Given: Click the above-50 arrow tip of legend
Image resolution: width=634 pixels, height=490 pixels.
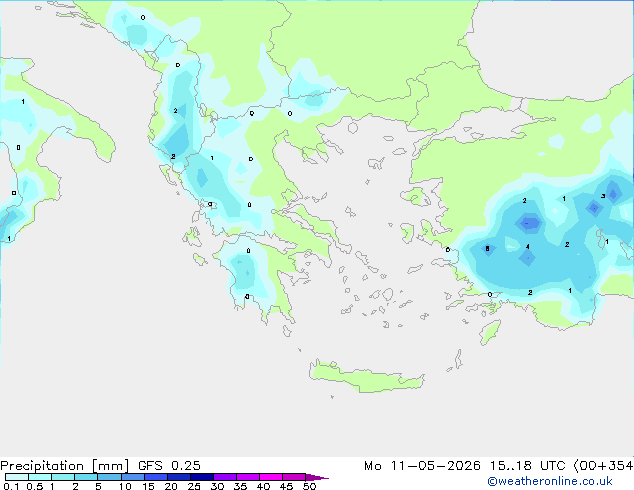Looking at the screenshot, I should (x=317, y=477).
